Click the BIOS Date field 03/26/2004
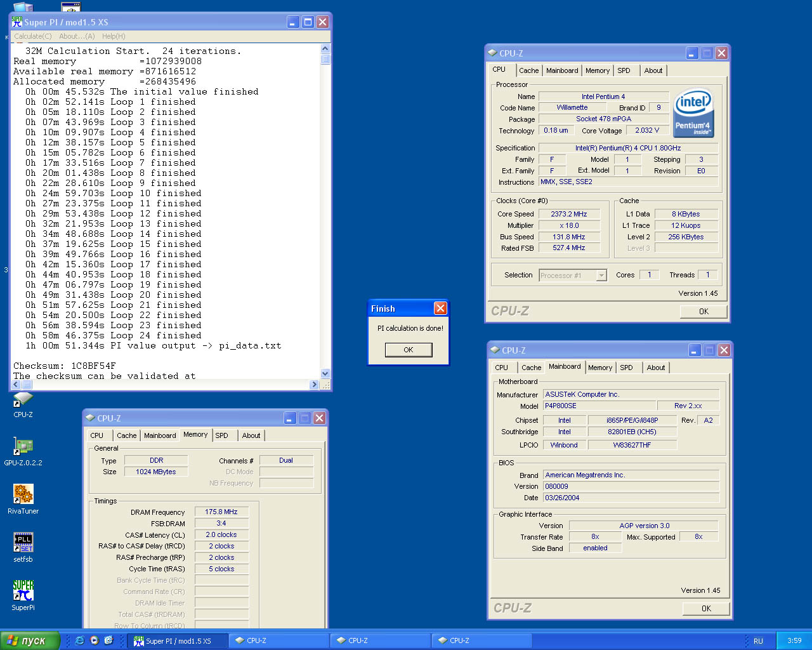 pos(631,498)
